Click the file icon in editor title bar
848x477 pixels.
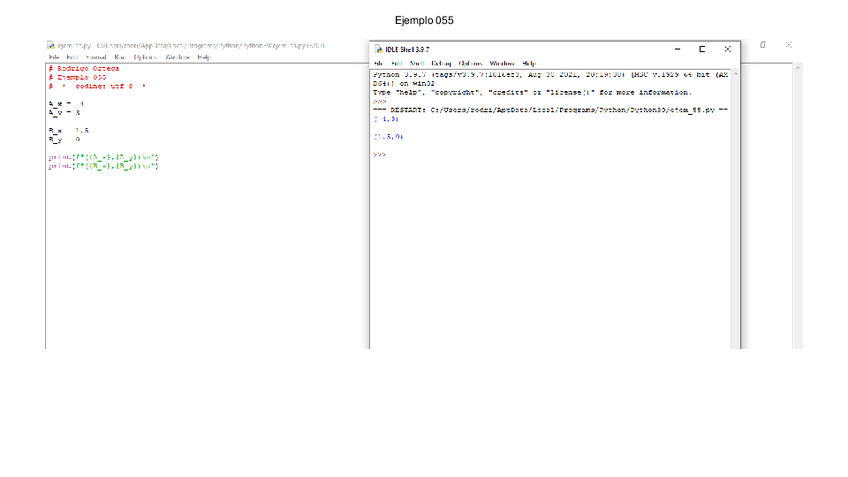pyautogui.click(x=50, y=45)
